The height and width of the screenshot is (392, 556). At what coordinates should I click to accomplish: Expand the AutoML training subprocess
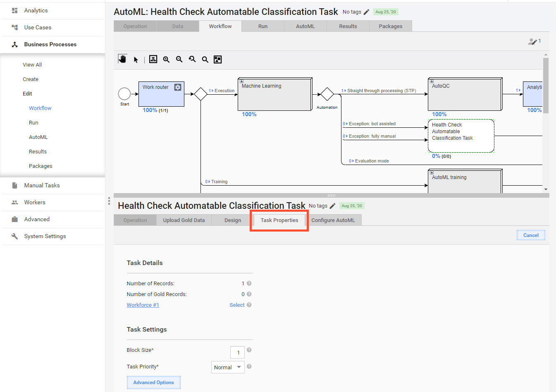(x=432, y=172)
